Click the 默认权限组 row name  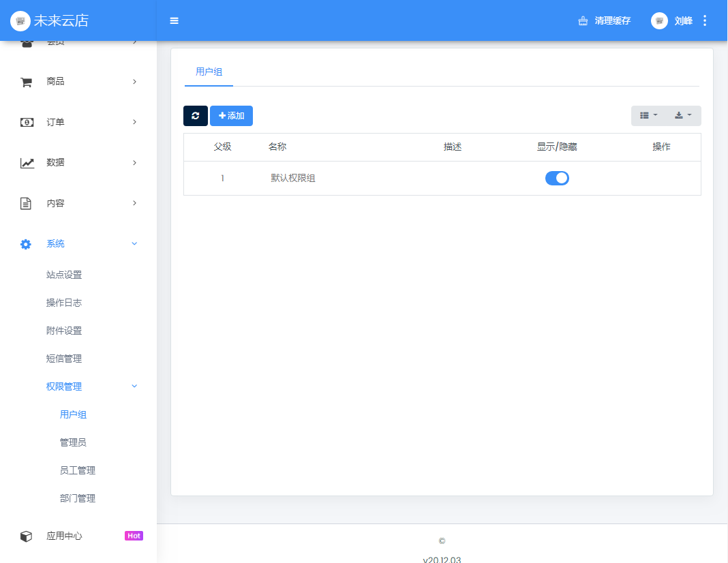coord(293,178)
